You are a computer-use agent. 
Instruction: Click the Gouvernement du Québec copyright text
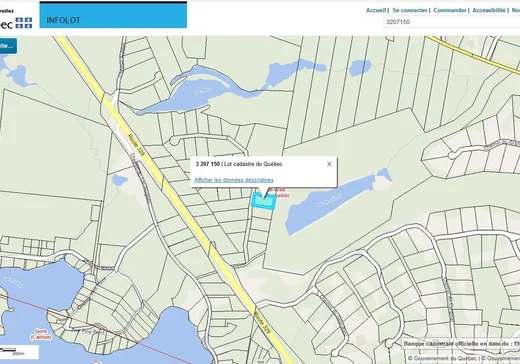tap(443, 358)
